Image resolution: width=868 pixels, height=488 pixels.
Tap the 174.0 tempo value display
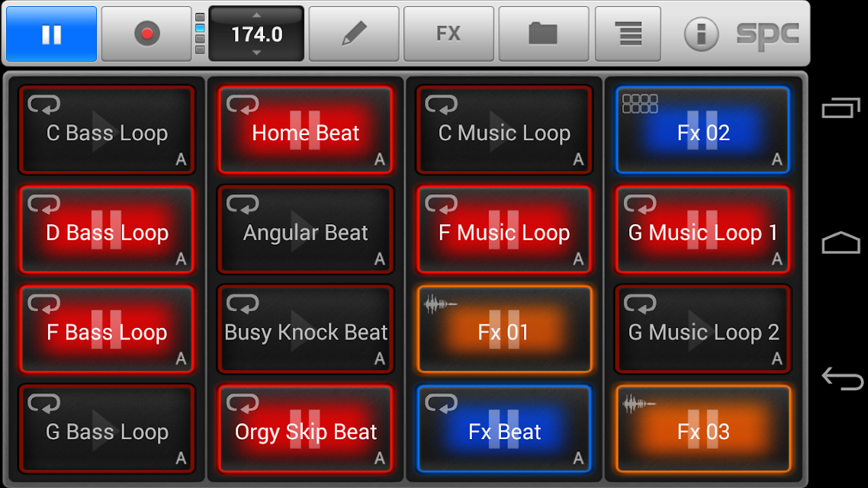[x=256, y=34]
